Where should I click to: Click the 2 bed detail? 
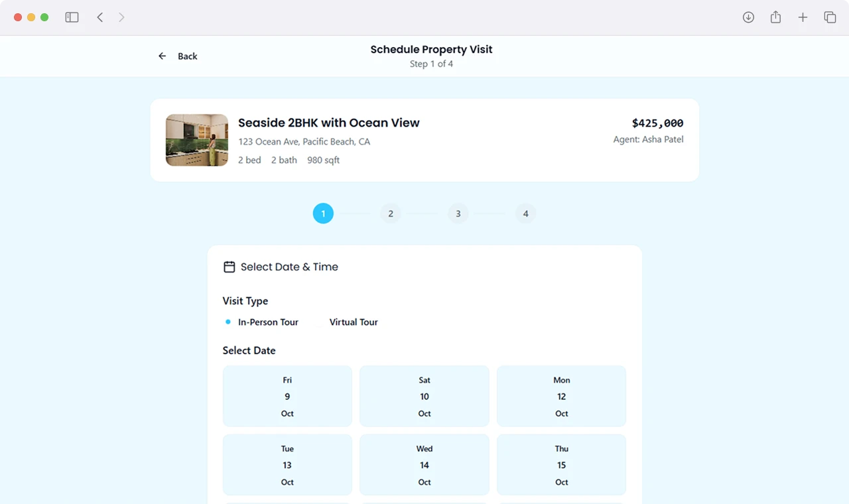click(249, 160)
